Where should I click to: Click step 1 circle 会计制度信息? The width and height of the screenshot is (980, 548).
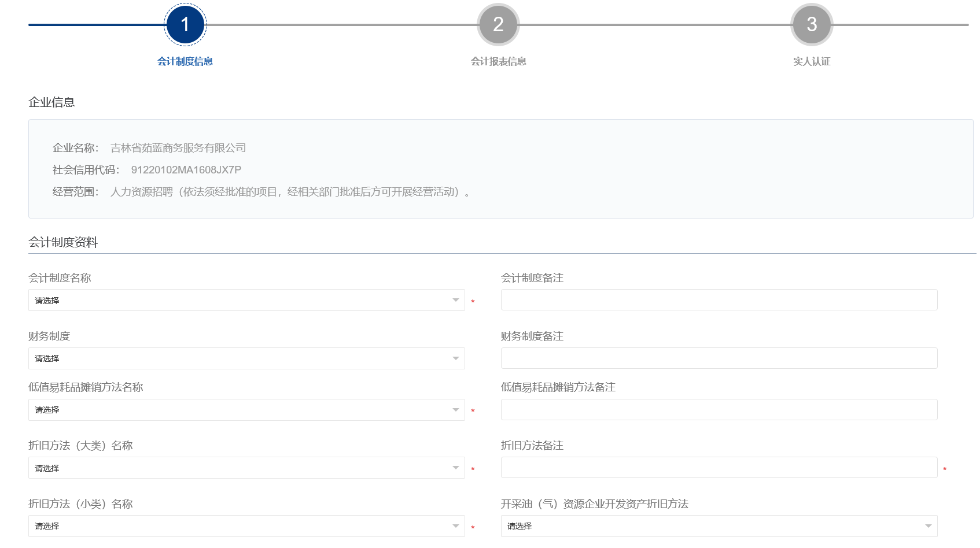185,24
